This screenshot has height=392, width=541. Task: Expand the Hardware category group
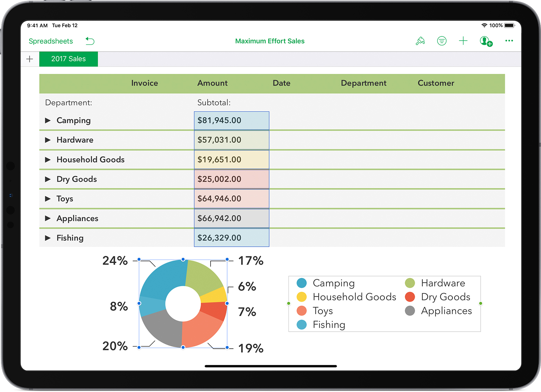click(x=48, y=140)
